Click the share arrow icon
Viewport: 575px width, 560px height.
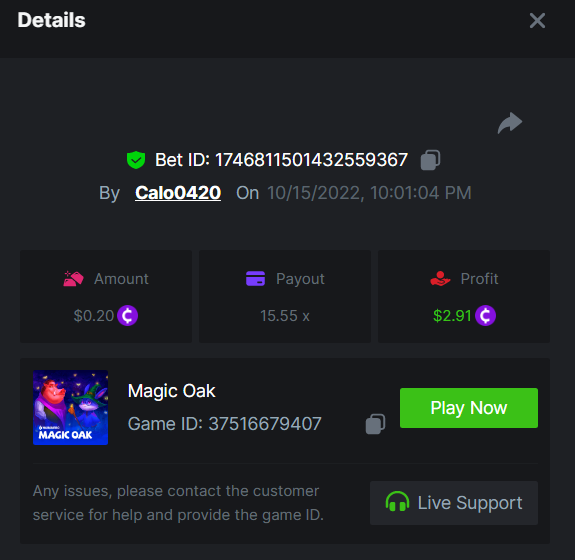point(510,123)
